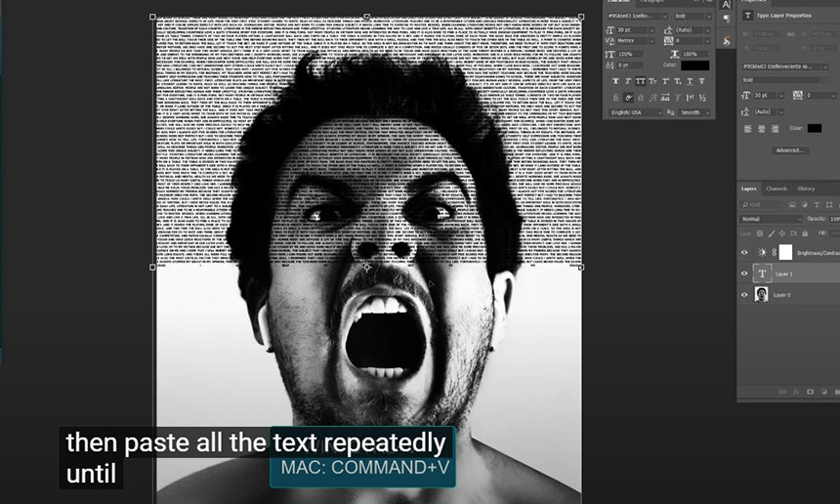Open Smooth anti-aliasing dropdown
This screenshot has height=504, width=840.
[x=694, y=112]
